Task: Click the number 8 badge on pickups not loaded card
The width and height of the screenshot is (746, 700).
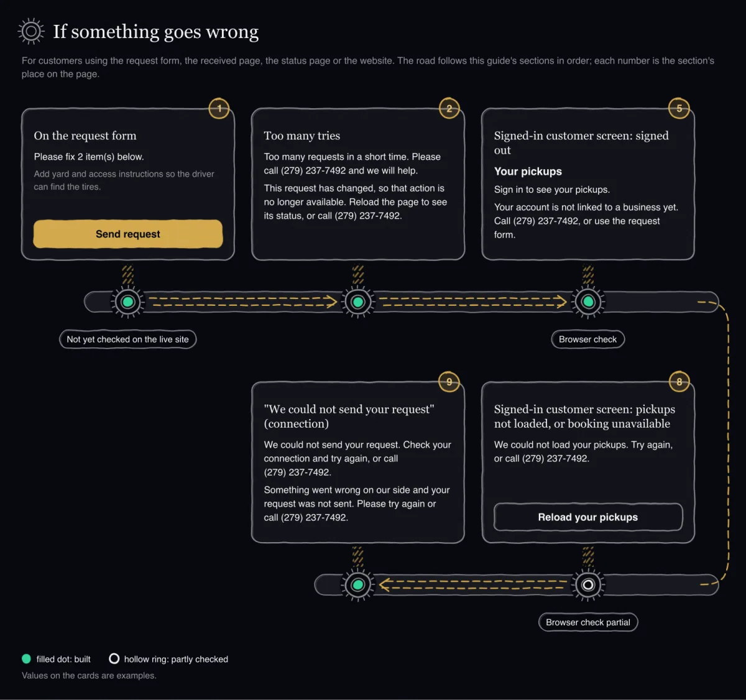Action: pyautogui.click(x=679, y=382)
